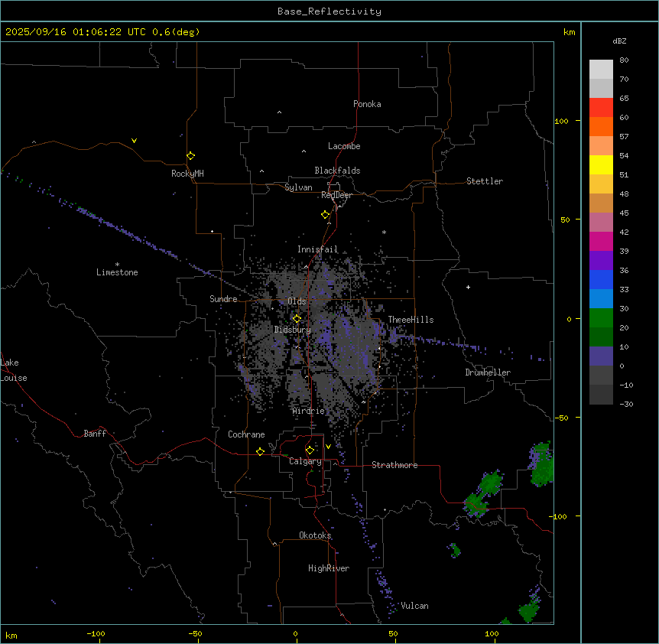Click the Banff label
The height and width of the screenshot is (644, 659).
[95, 434]
